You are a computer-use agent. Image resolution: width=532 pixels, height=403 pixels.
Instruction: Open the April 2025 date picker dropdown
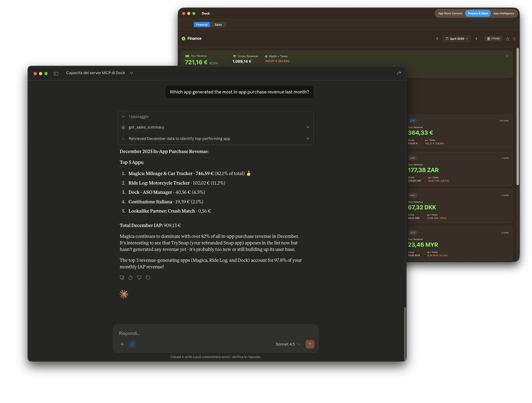[x=457, y=39]
